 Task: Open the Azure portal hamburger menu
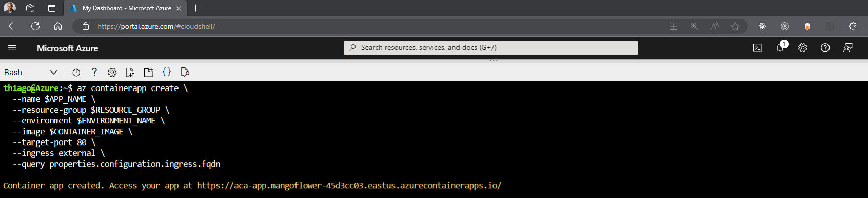(x=12, y=48)
